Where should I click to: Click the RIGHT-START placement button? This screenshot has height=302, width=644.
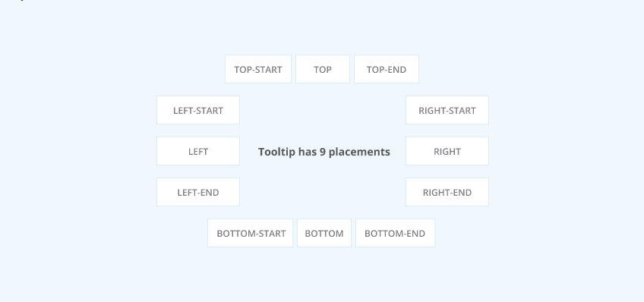click(x=447, y=110)
